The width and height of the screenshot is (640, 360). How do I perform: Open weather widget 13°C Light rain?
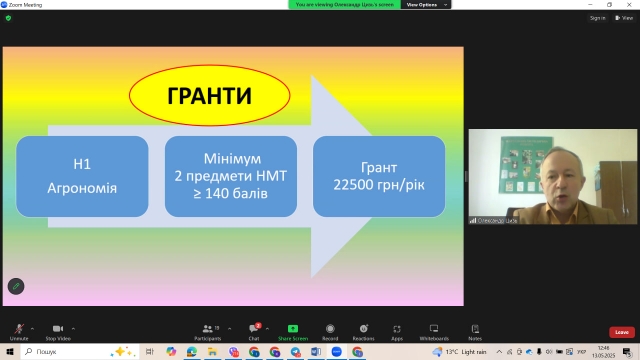[x=460, y=351]
